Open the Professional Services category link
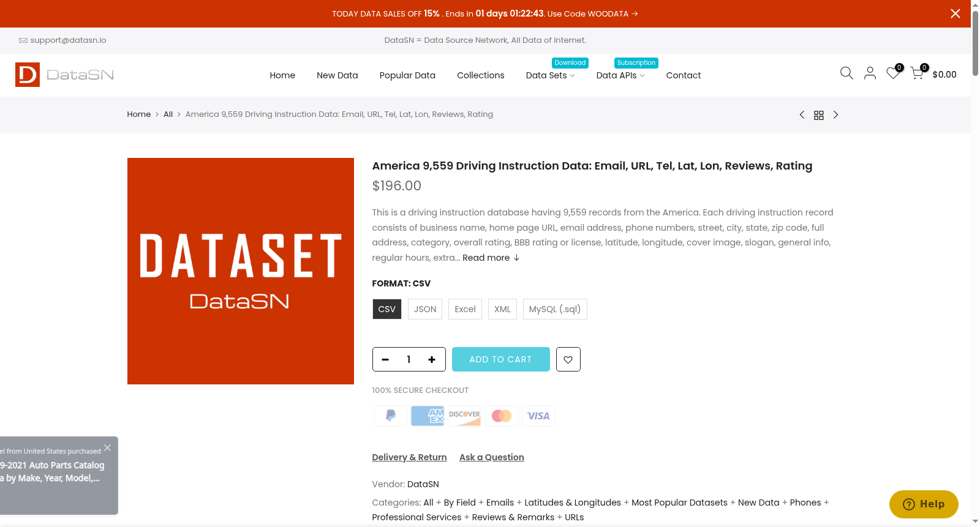Image resolution: width=980 pixels, height=527 pixels. click(x=417, y=517)
